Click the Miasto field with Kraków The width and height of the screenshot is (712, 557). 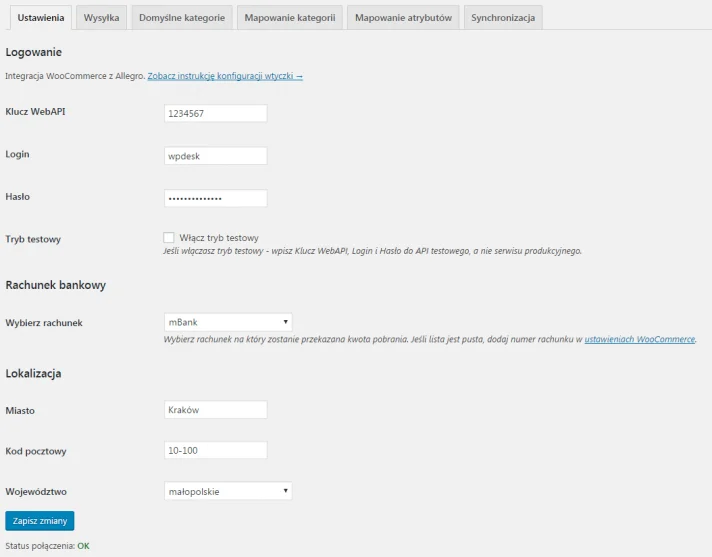click(216, 410)
